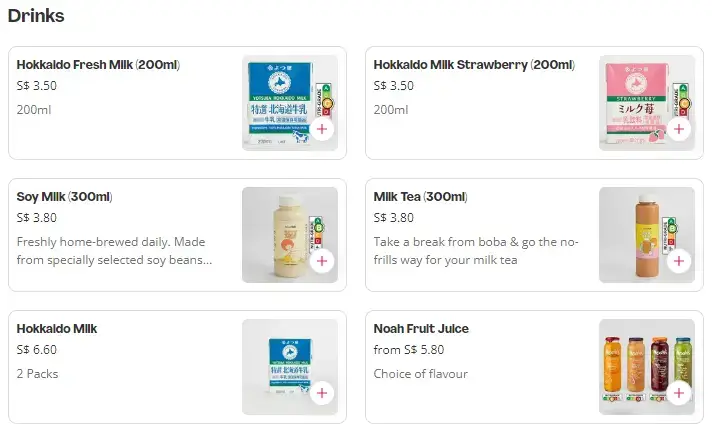Open Soy Milk (300ml) item details

[x=65, y=197]
